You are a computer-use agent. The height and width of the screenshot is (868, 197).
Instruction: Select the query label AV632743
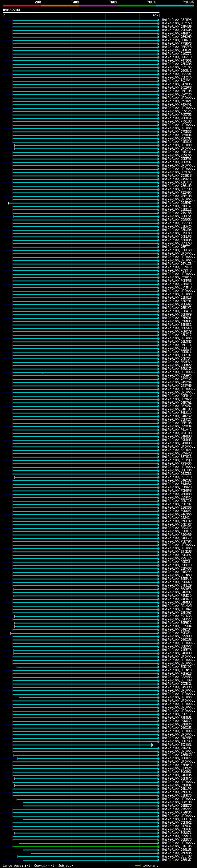point(11,10)
